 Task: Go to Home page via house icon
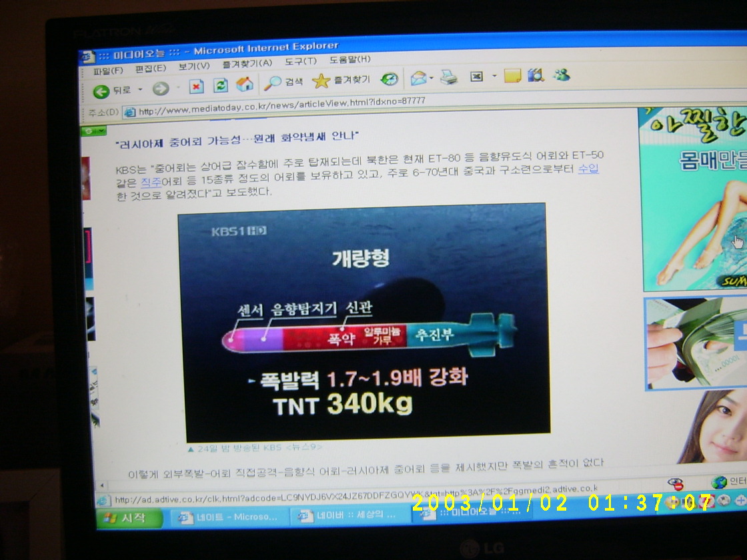pos(245,84)
